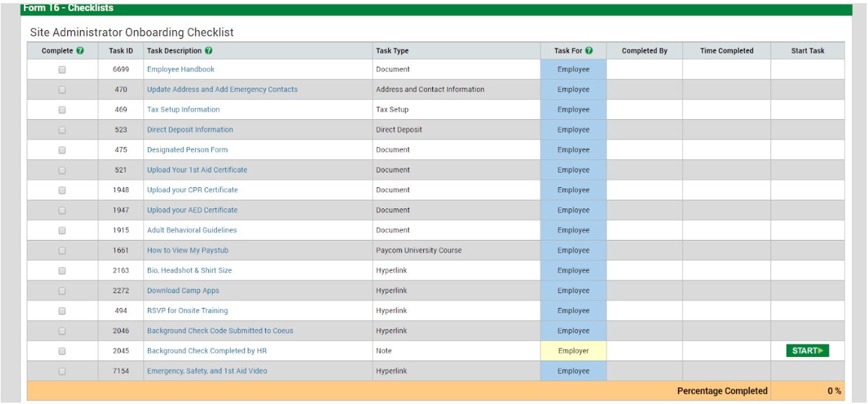Click the Task ID column header

(x=121, y=50)
